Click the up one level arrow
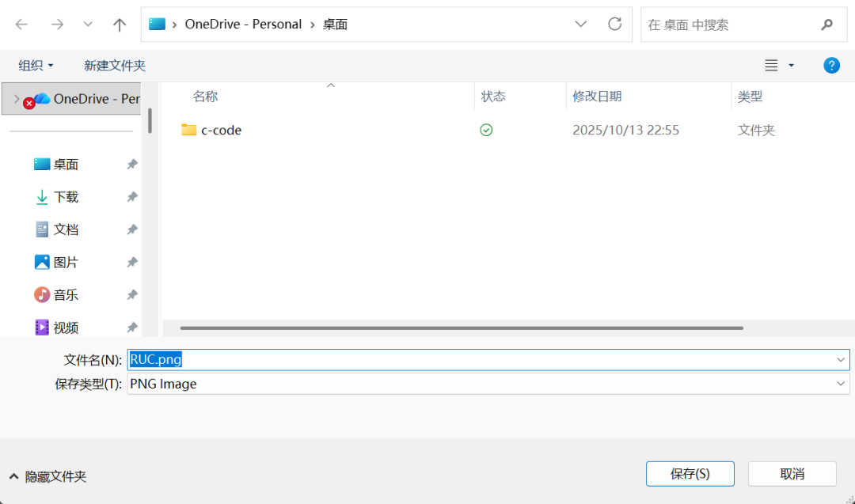The image size is (855, 504). tap(120, 25)
